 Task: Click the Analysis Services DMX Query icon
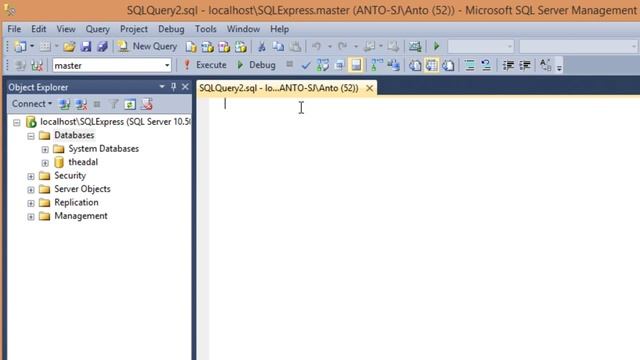(224, 47)
